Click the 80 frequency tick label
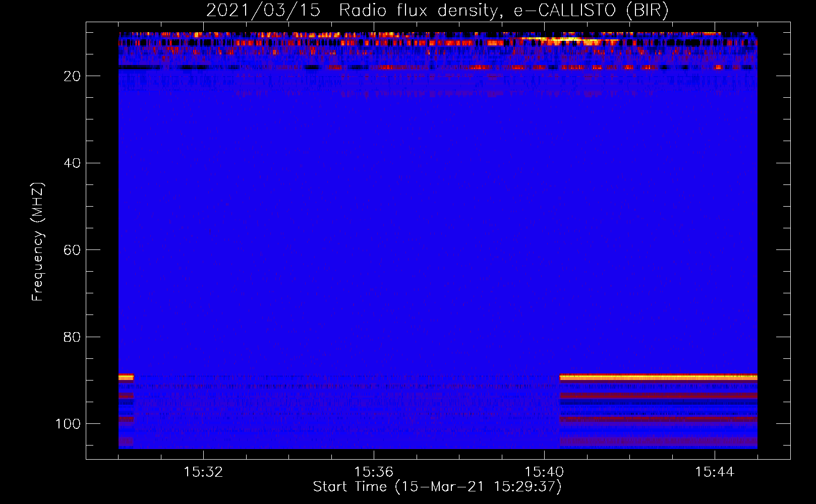Image resolution: width=816 pixels, height=504 pixels. 72,337
